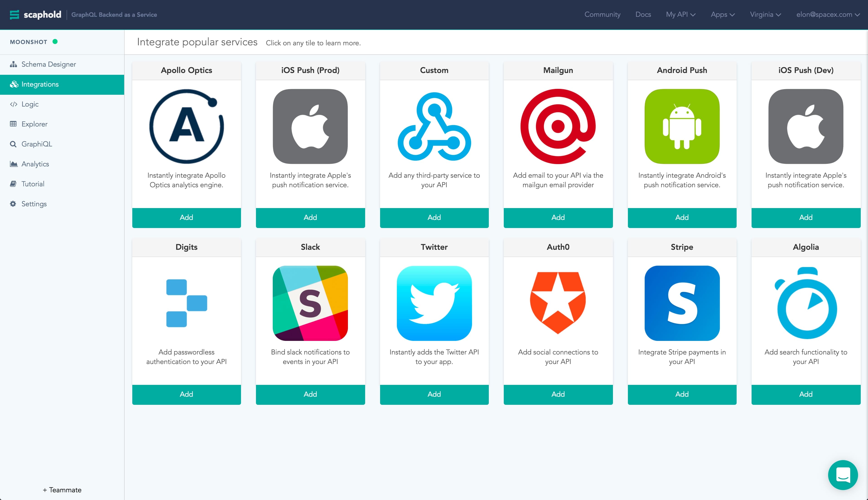Click the Mailgun red at-sign icon
Screen dimensions: 868x500
tap(558, 126)
